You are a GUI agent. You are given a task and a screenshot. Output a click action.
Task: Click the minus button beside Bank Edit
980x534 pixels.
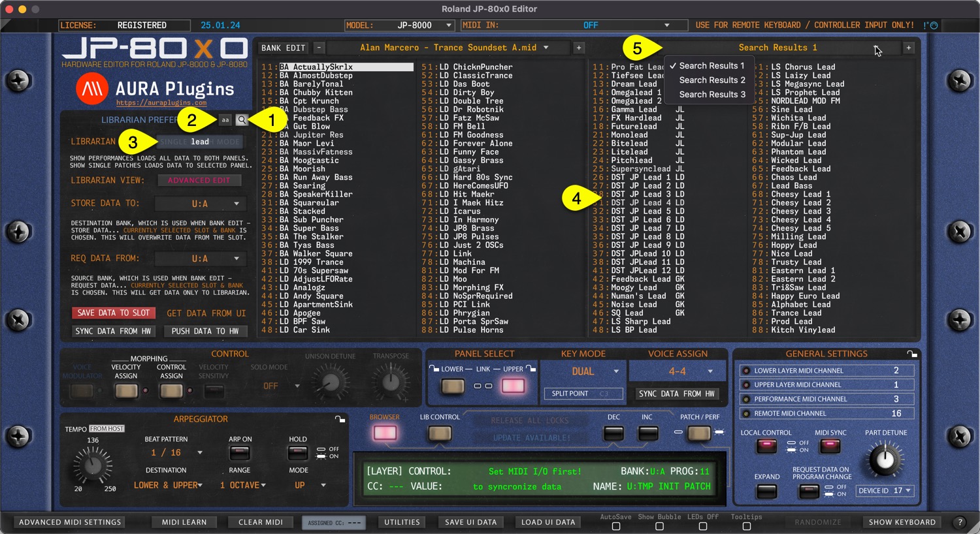(319, 48)
